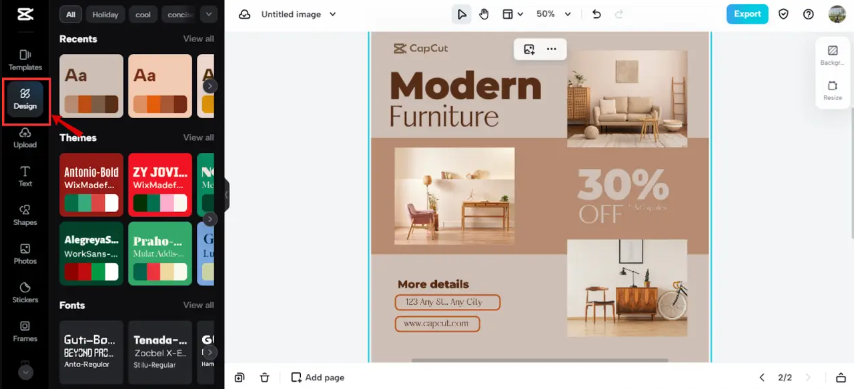Collapse the Design side panel
854x389 pixels.
pyautogui.click(x=227, y=195)
